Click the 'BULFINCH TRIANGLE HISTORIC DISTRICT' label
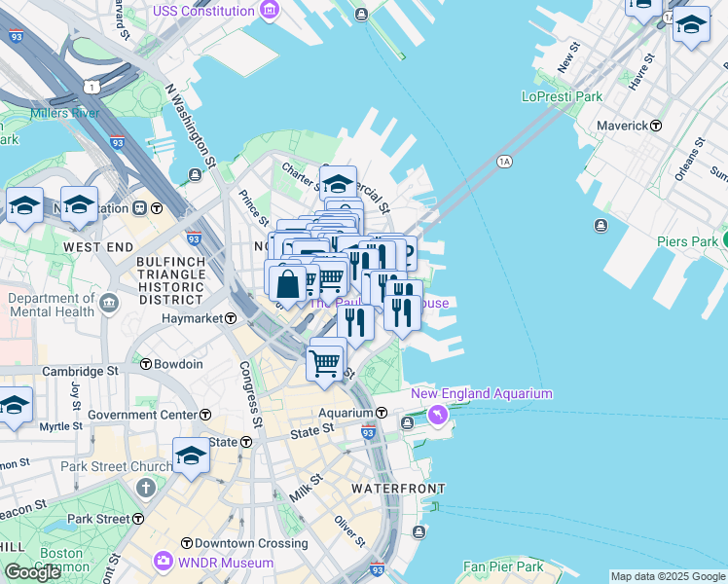The image size is (728, 584). click(171, 281)
